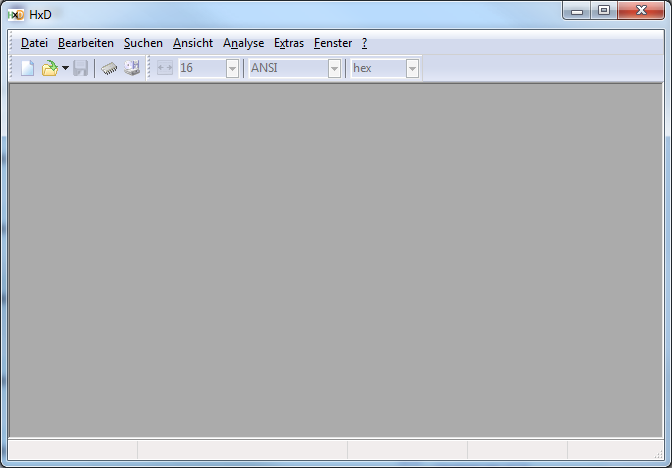Screen dimensions: 672x468
Task: Open RAM with the memory chip icon
Action: 109,68
